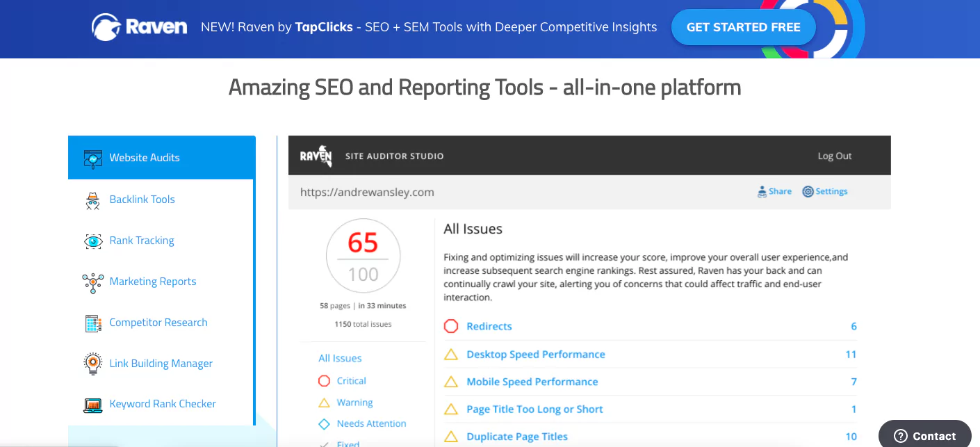Screen dimensions: 980x447
Task: Click the Share person icon
Action: click(762, 192)
